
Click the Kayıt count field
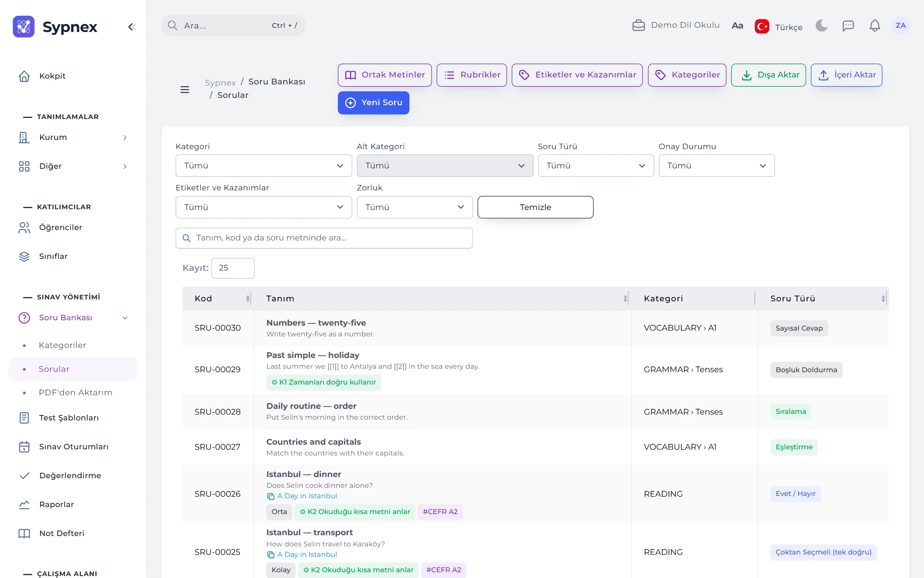pyautogui.click(x=233, y=268)
